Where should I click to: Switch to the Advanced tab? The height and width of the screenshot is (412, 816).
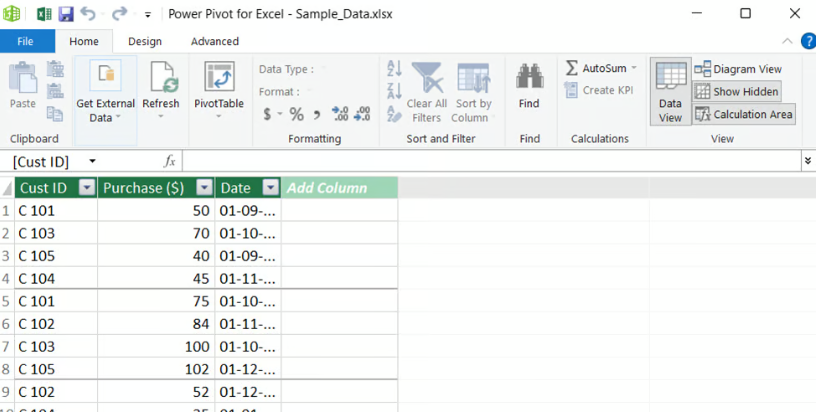point(215,42)
